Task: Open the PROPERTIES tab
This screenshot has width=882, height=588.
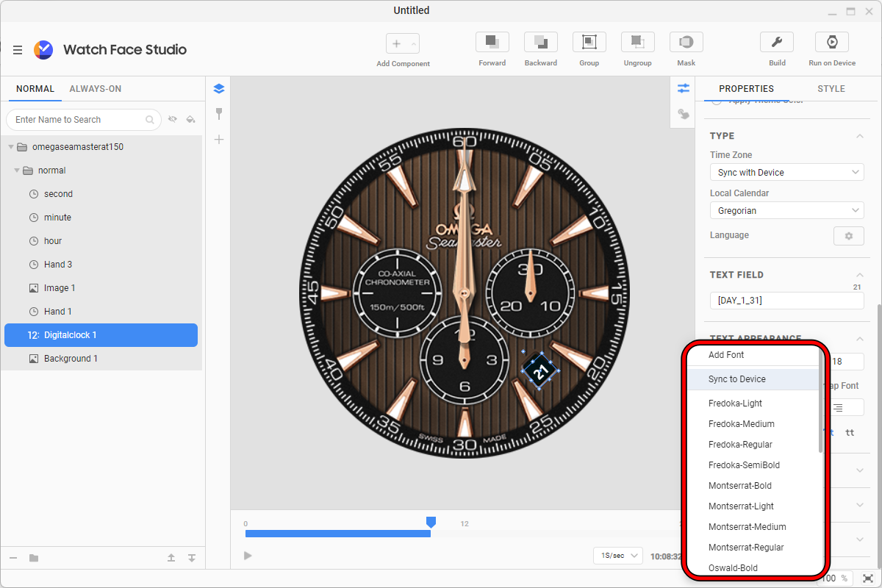Action: point(746,89)
